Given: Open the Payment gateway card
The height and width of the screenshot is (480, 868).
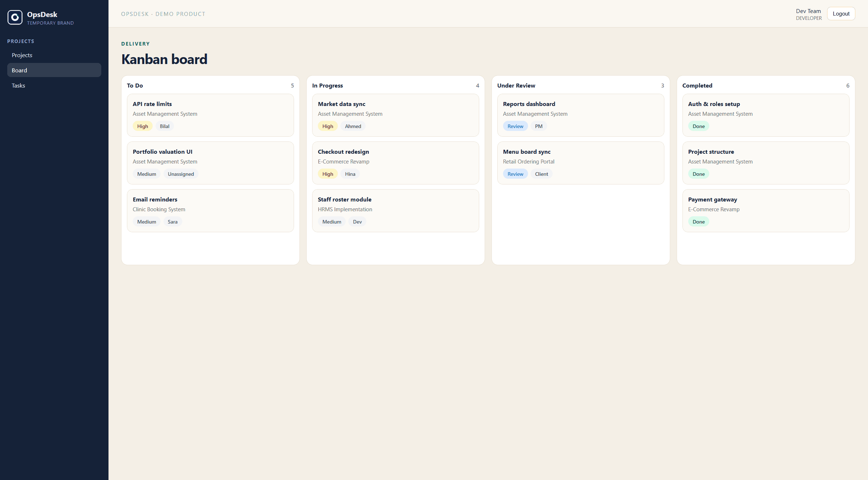Looking at the screenshot, I should 766,211.
